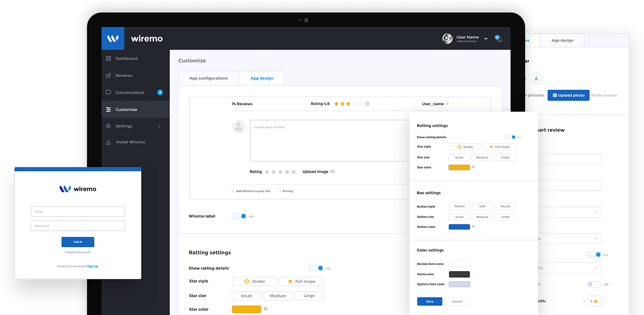Click the Conversations badge showing 2
This screenshot has width=644, height=315.
coord(160,92)
